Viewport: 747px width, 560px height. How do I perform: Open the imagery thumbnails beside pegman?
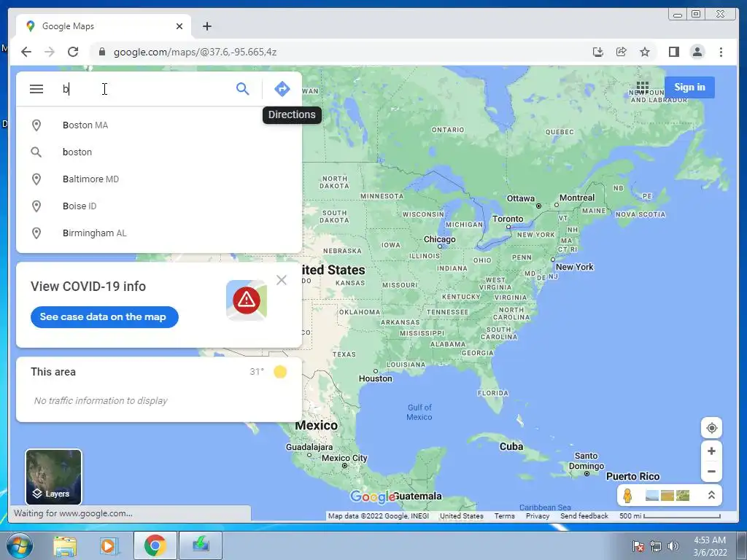667,495
